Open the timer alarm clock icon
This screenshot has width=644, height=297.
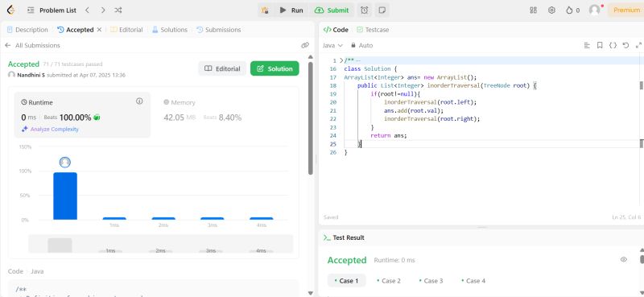(365, 10)
